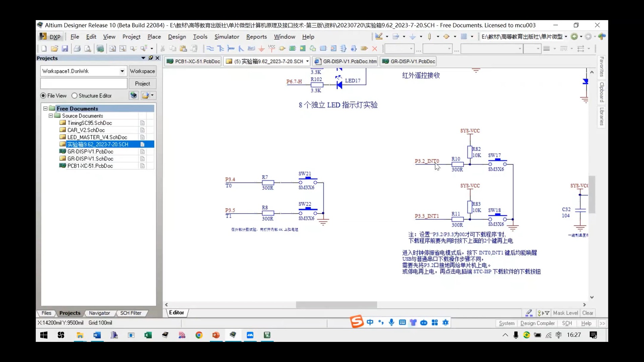Select the File View radio button
The width and height of the screenshot is (644, 362).
point(43,96)
